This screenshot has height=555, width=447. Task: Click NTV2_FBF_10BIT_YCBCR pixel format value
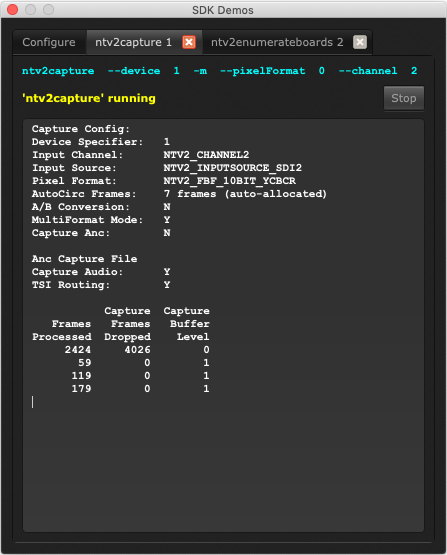click(x=229, y=181)
